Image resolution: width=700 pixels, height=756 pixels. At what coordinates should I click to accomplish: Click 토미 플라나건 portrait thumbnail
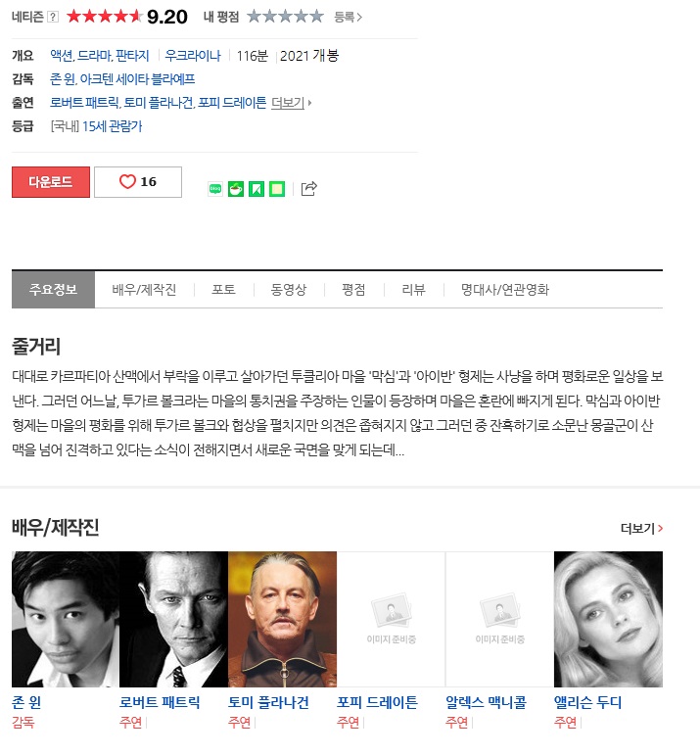point(283,619)
